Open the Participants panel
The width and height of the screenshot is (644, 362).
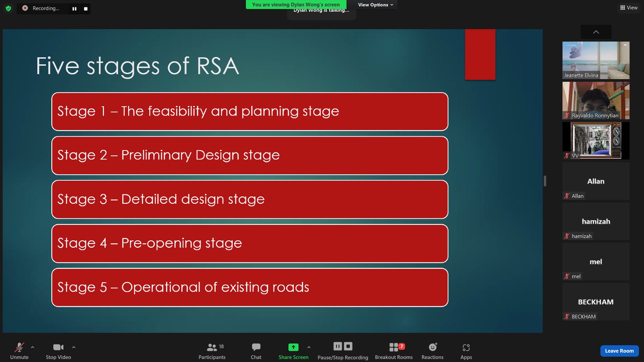point(212,351)
